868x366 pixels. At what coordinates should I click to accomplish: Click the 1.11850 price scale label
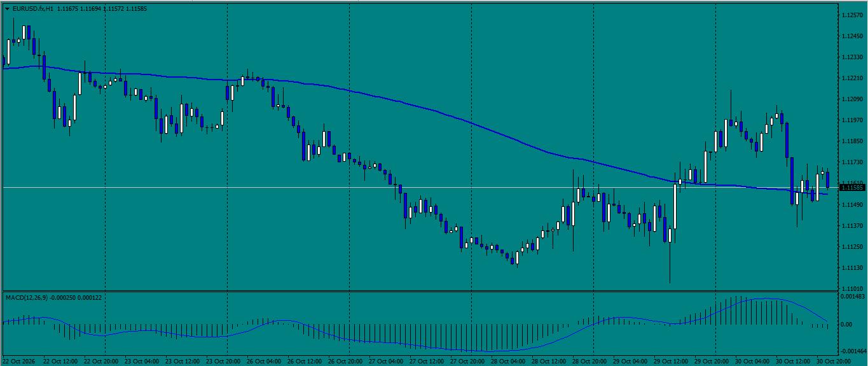(x=851, y=141)
